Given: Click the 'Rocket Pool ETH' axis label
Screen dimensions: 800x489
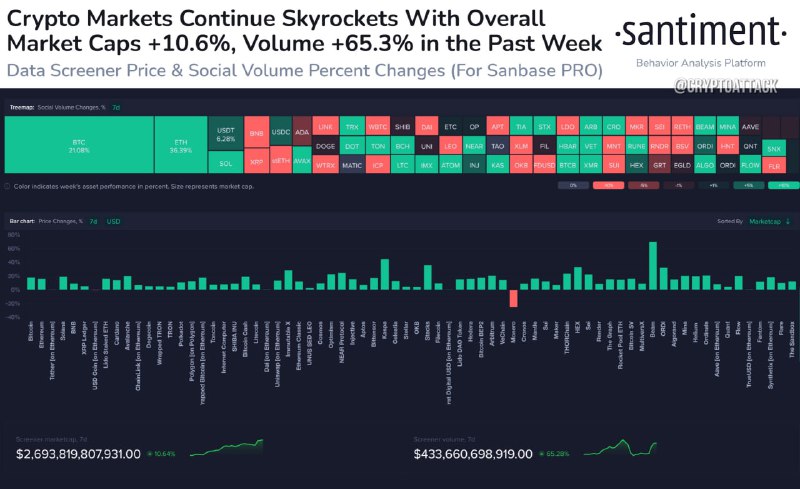Looking at the screenshot, I should [620, 345].
